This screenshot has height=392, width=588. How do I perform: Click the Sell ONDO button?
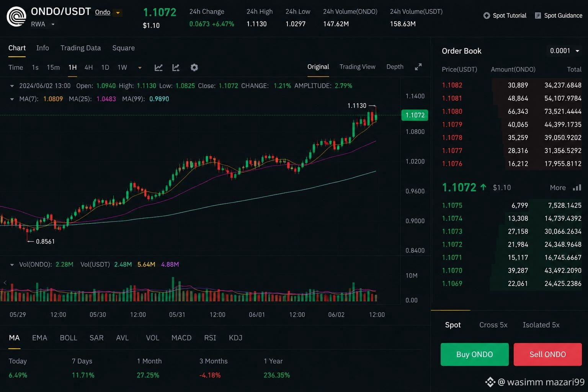547,354
